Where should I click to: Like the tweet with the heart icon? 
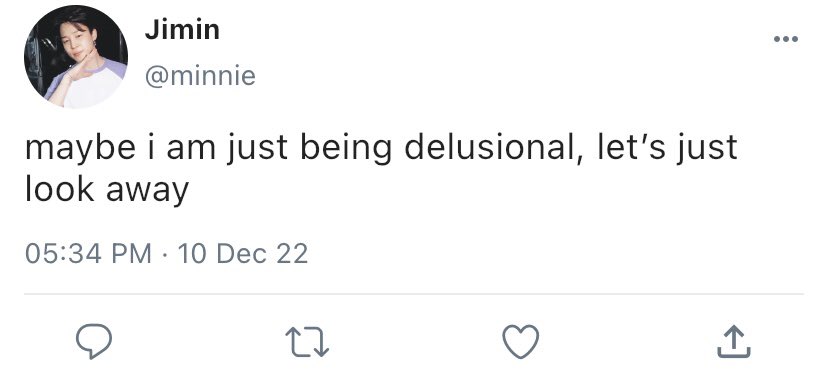[x=521, y=342]
